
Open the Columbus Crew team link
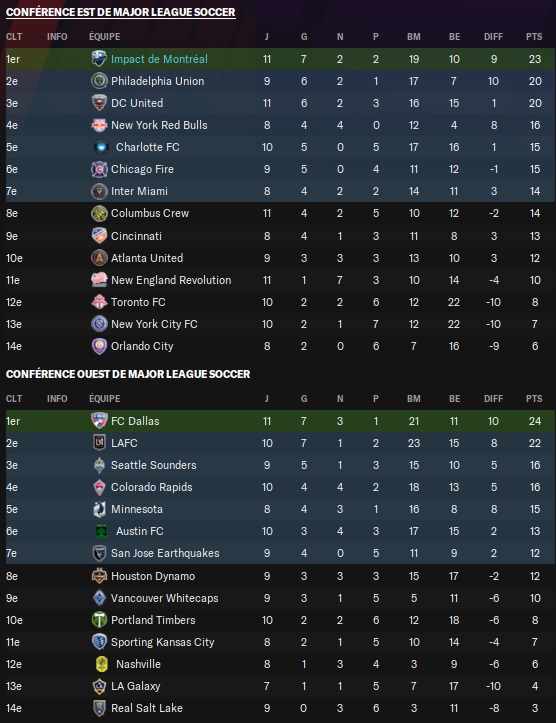pyautogui.click(x=150, y=213)
